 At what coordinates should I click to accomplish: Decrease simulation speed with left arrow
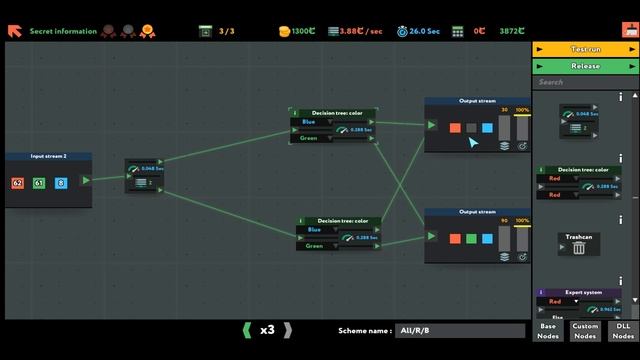pyautogui.click(x=247, y=330)
